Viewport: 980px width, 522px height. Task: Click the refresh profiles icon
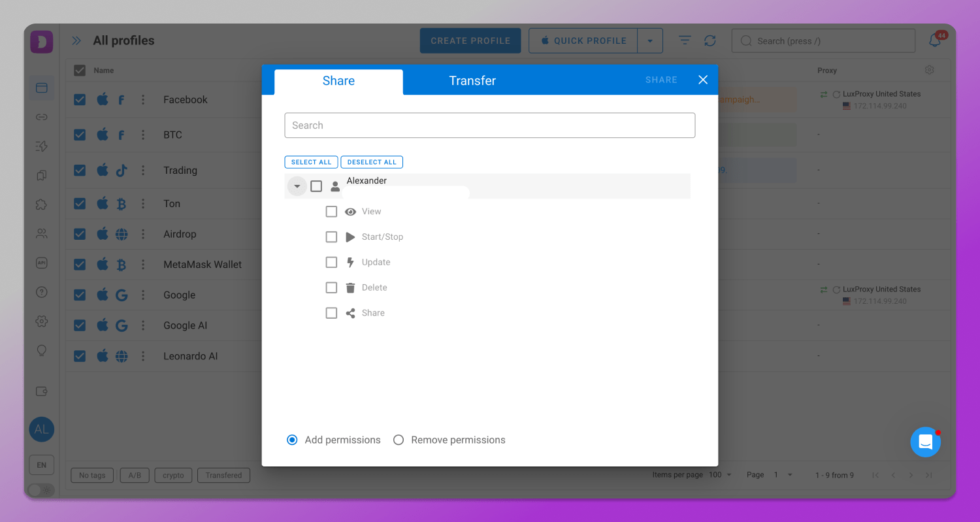[710, 41]
